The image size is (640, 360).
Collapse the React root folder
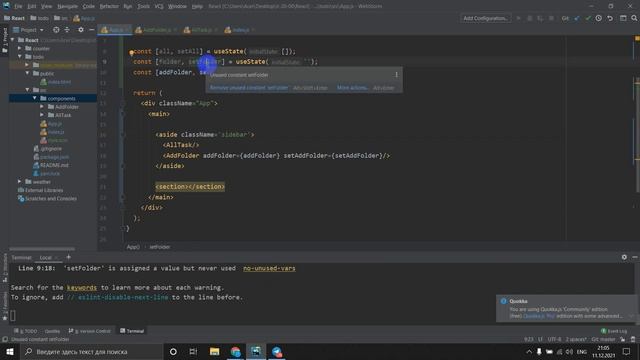(12, 40)
